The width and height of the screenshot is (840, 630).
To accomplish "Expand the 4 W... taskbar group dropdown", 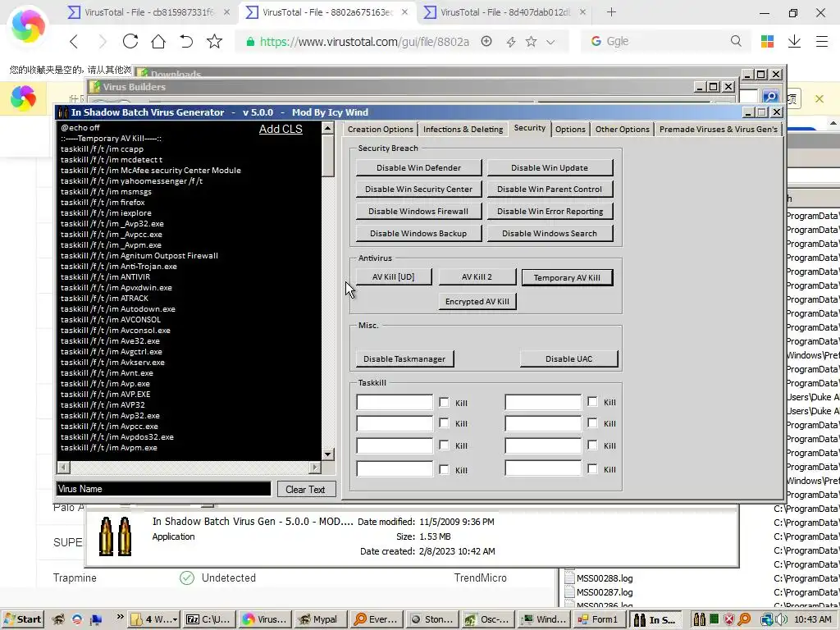I will [x=176, y=620].
